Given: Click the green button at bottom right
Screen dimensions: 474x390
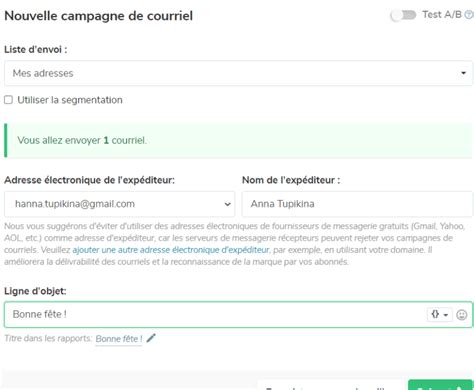Looking at the screenshot, I should (440, 385).
